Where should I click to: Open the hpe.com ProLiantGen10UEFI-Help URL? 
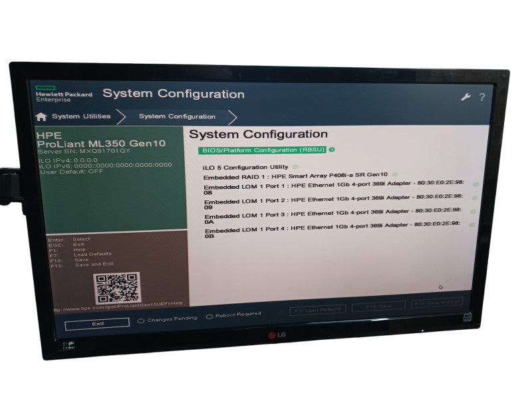tap(118, 307)
